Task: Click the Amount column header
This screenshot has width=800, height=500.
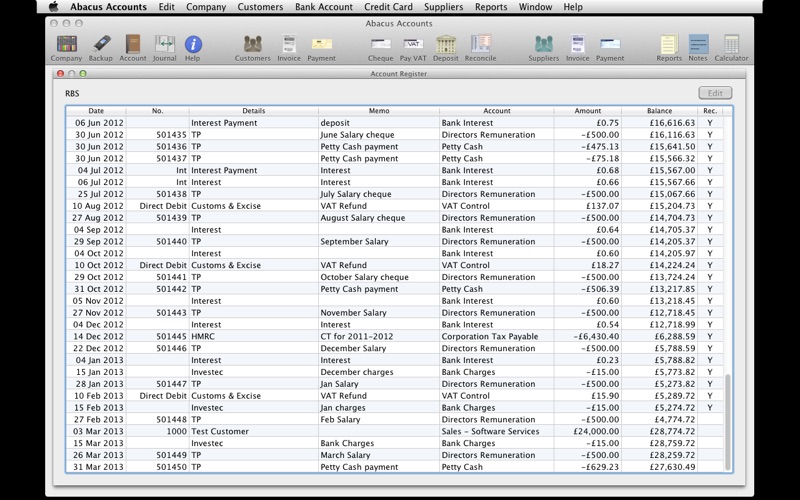Action: coord(588,111)
